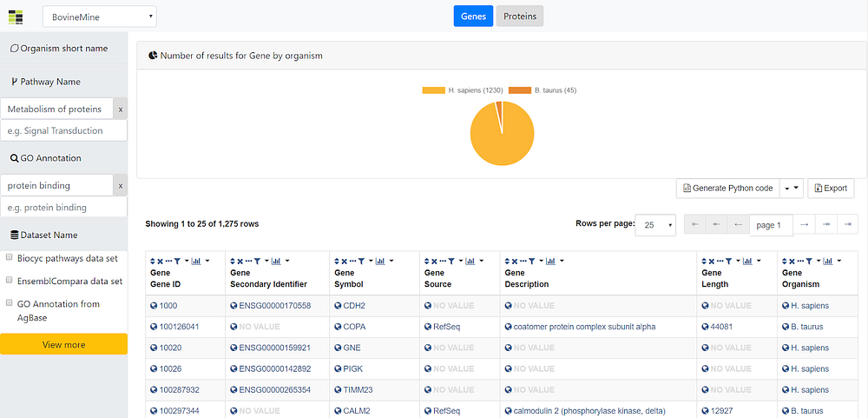Open GO Annotation filter section
Screen dimensions: 868x418
point(63,158)
